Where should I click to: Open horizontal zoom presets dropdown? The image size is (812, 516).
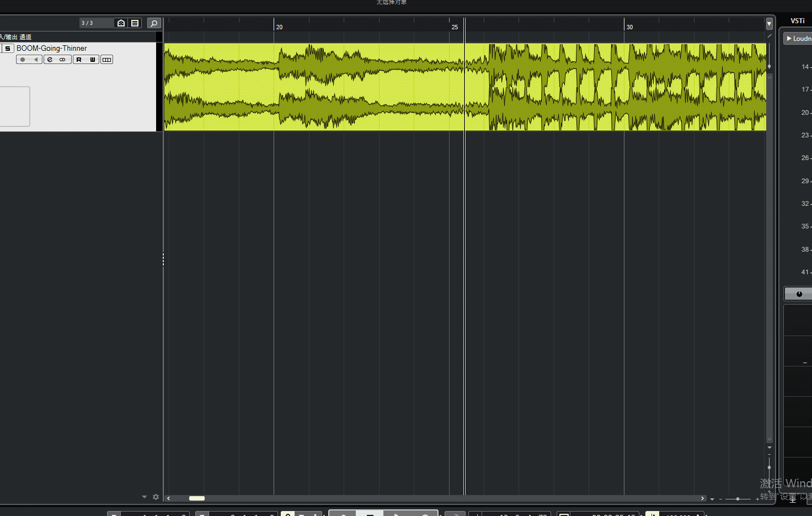pyautogui.click(x=712, y=499)
